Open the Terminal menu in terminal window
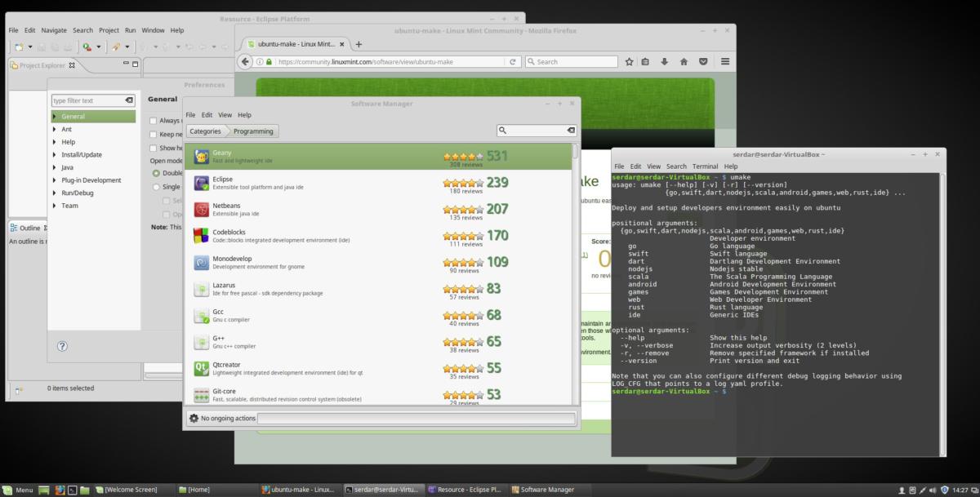This screenshot has width=980, height=497. [x=705, y=166]
